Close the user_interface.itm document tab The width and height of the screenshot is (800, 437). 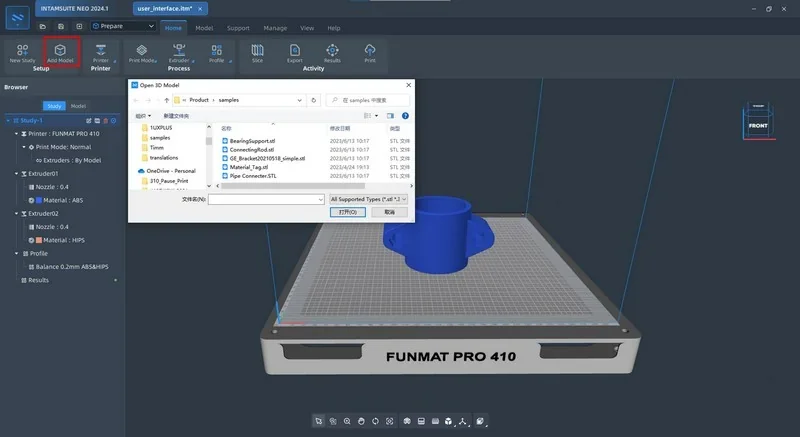coord(200,9)
